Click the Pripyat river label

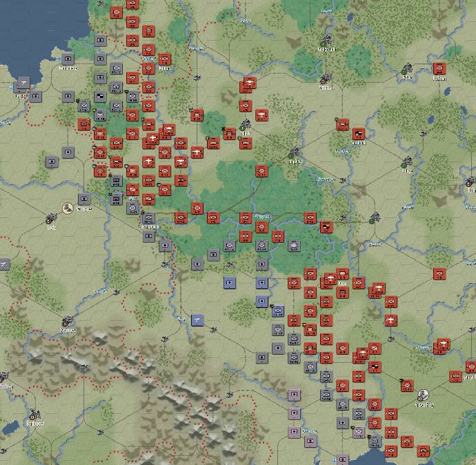click(x=261, y=217)
